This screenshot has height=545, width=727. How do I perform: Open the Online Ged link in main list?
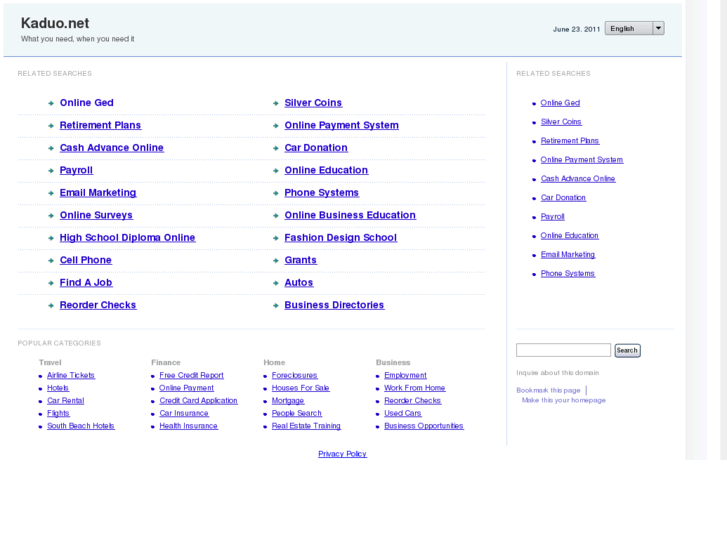pos(87,103)
